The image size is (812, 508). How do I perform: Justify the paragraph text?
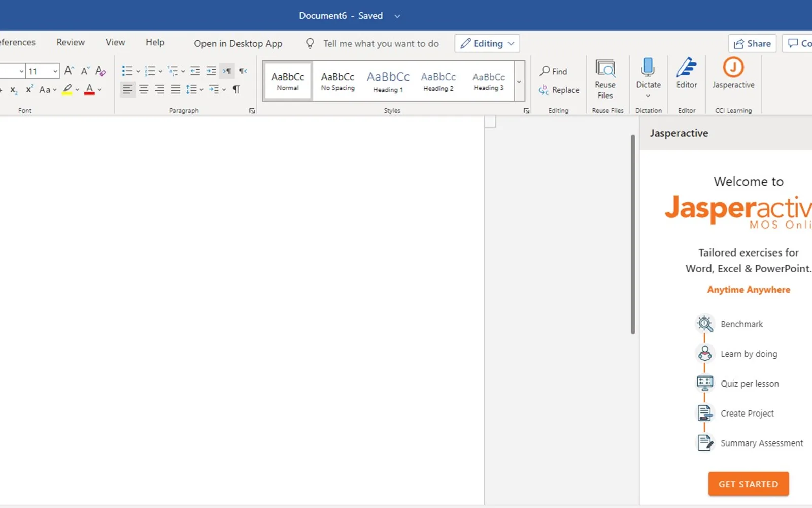click(176, 90)
